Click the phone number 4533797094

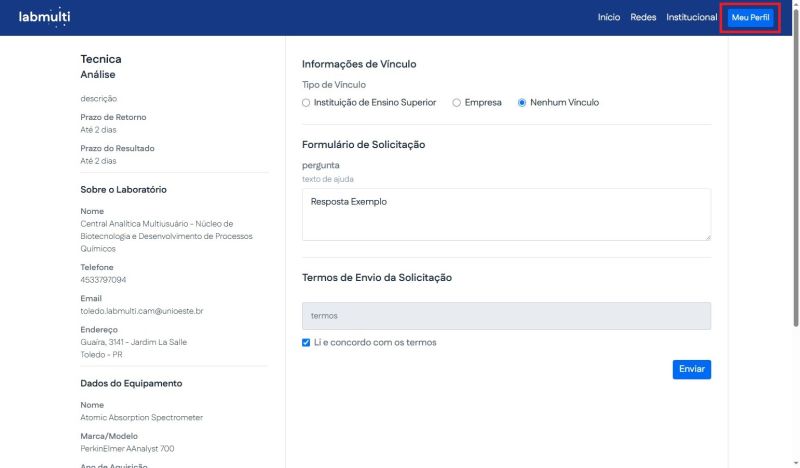click(103, 280)
